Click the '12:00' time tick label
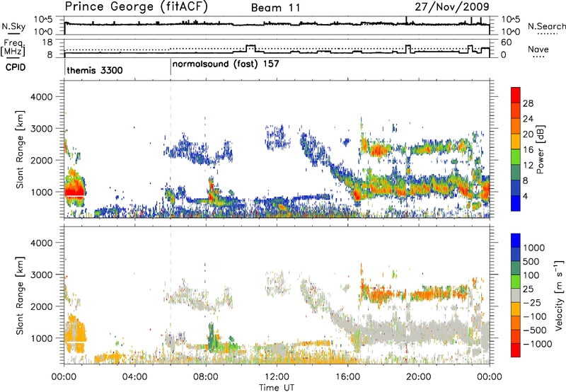This screenshot has height=392, width=566. click(277, 377)
